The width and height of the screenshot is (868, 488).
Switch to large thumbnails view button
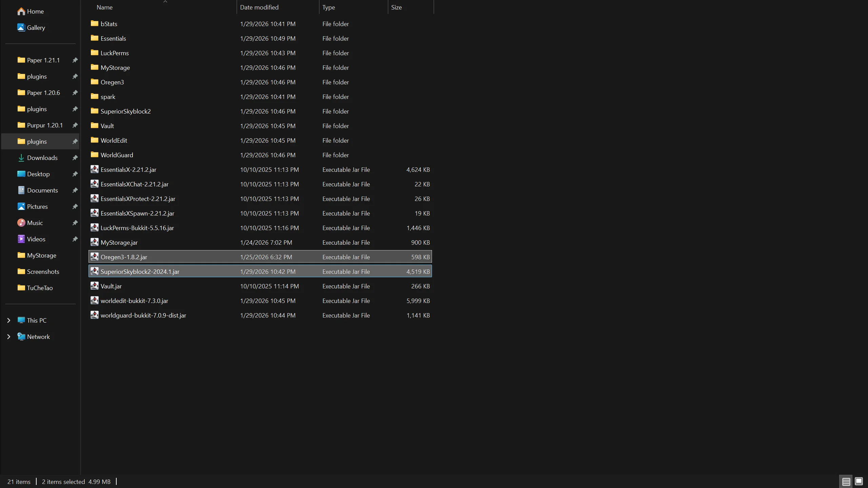859,482
